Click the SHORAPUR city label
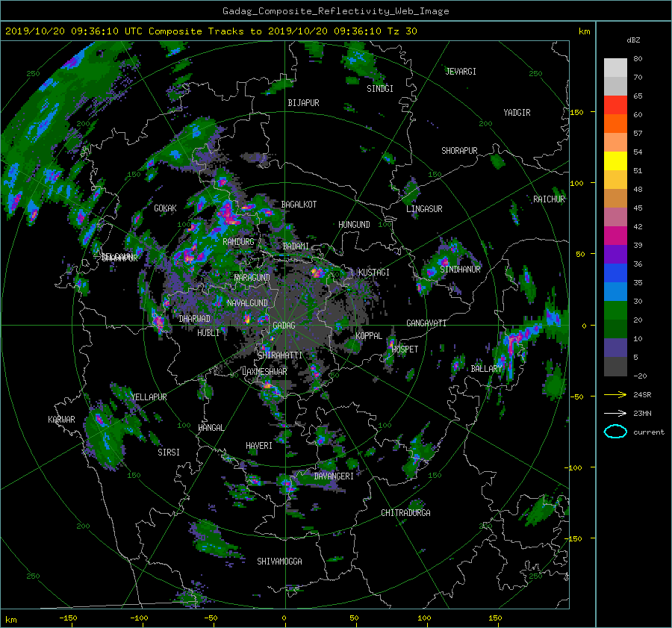This screenshot has height=628, width=672. pos(459,151)
